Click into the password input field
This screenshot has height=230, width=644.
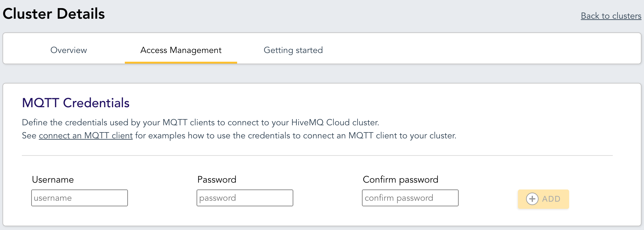pyautogui.click(x=245, y=198)
